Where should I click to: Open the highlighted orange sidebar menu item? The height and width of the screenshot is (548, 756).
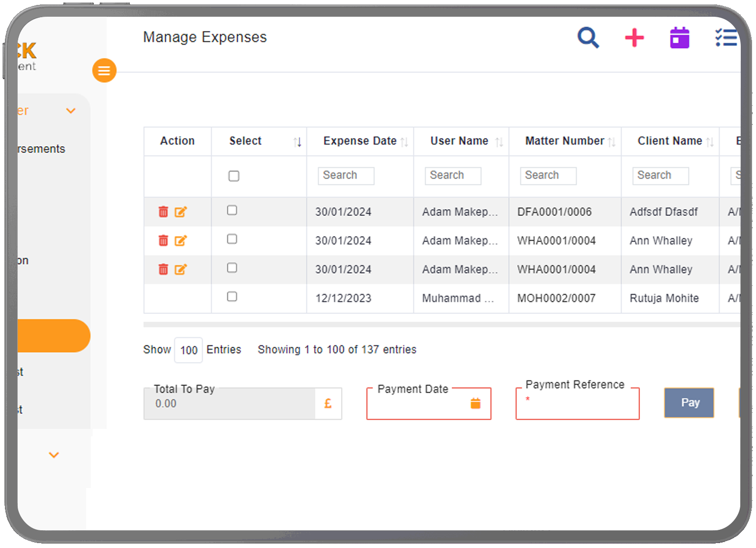(x=53, y=336)
